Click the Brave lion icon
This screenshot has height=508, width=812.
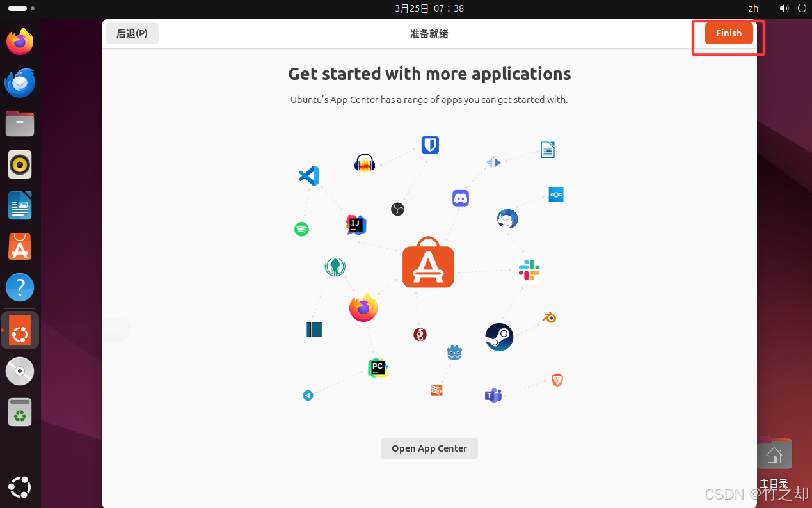[557, 381]
